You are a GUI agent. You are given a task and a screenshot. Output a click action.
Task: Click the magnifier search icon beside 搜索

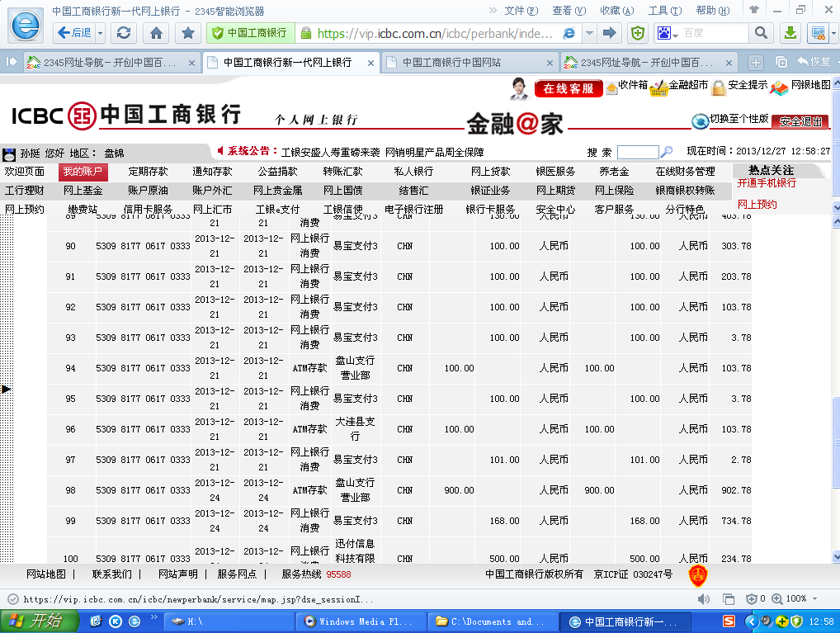click(668, 152)
